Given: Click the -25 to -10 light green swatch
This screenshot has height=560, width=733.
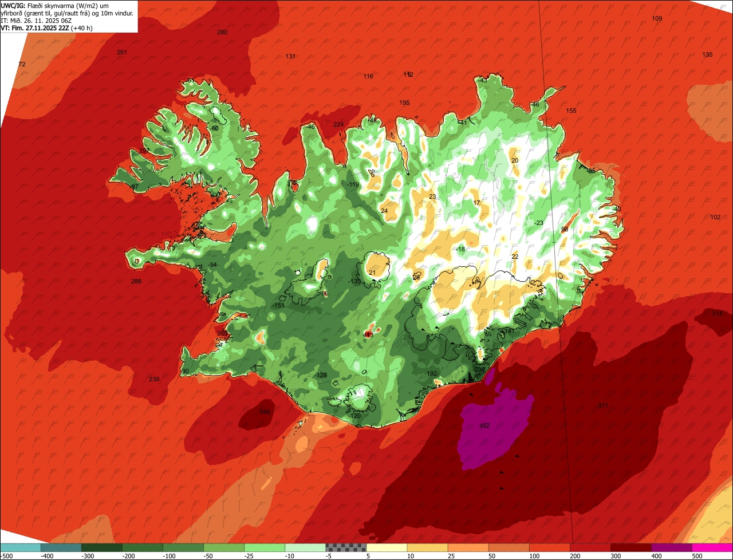Looking at the screenshot, I should [265, 548].
